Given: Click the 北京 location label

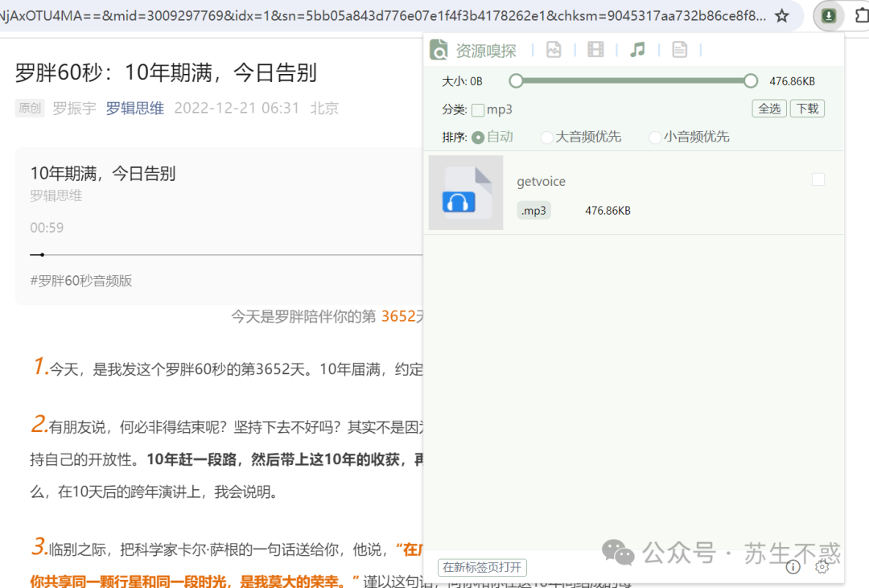Looking at the screenshot, I should [324, 108].
